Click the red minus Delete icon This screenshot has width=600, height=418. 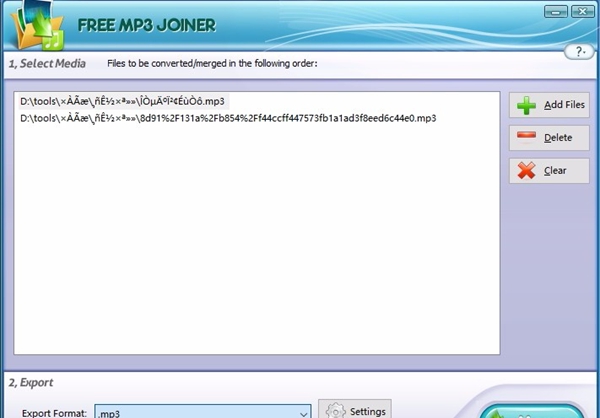click(x=527, y=135)
